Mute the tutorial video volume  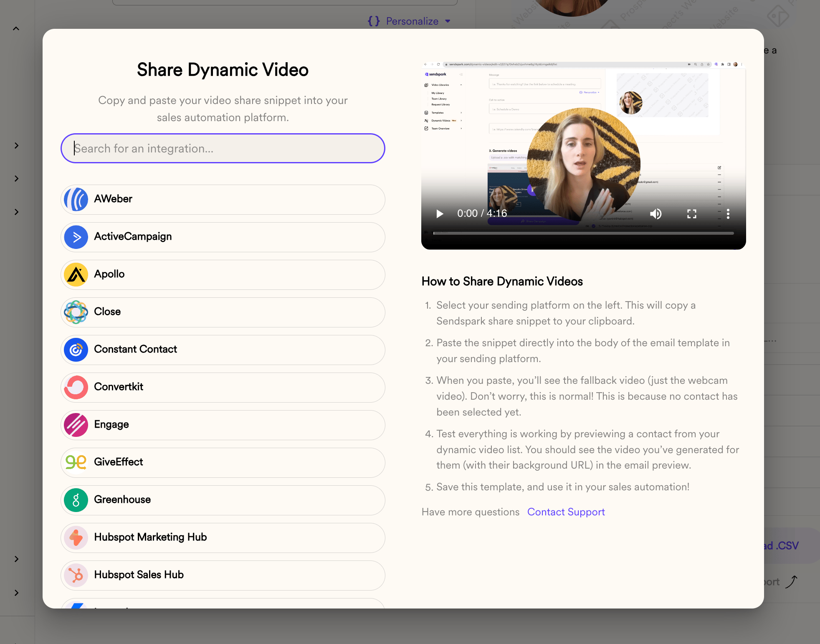tap(655, 214)
